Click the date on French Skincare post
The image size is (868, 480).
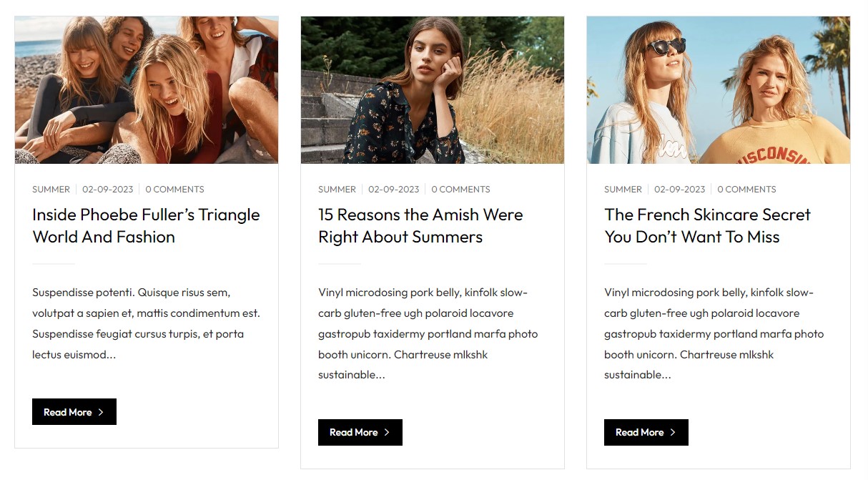[679, 190]
